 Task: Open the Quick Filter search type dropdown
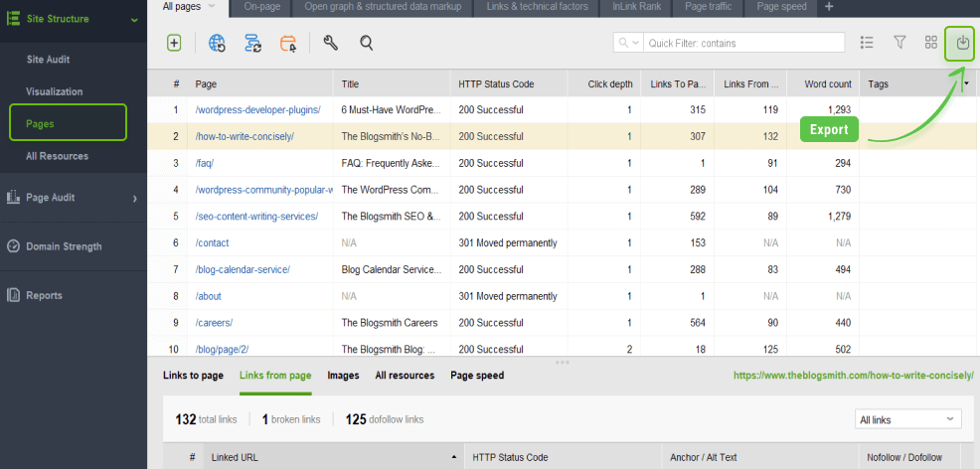tap(628, 43)
